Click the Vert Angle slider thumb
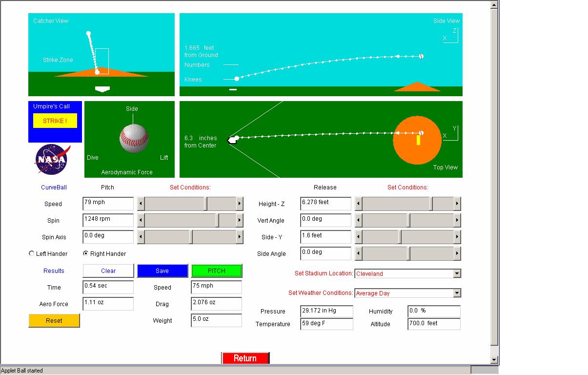The image size is (588, 375). point(408,221)
